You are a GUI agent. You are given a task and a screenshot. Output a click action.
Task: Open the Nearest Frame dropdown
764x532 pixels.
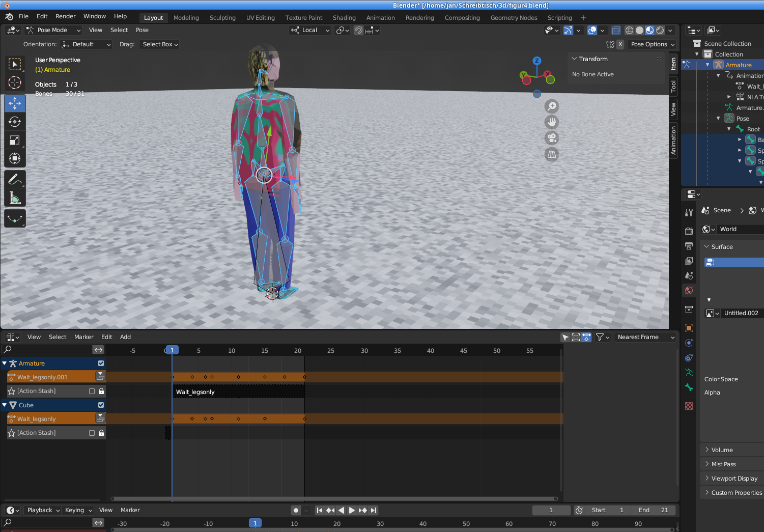pos(645,337)
